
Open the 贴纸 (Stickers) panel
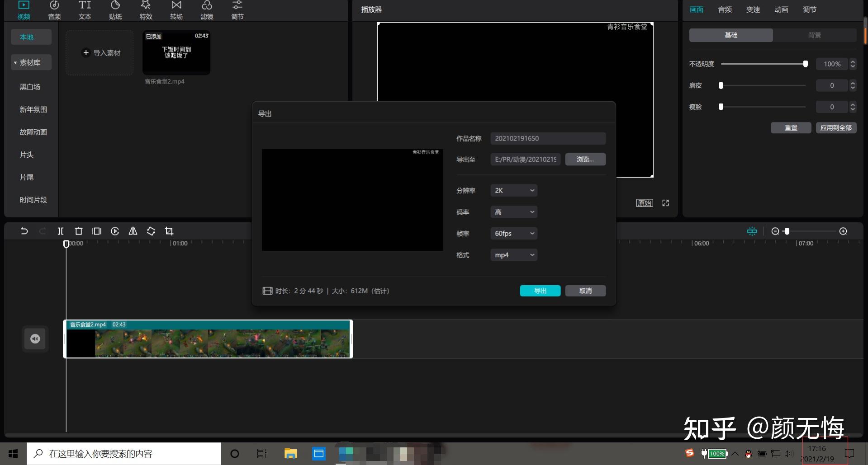tap(115, 10)
